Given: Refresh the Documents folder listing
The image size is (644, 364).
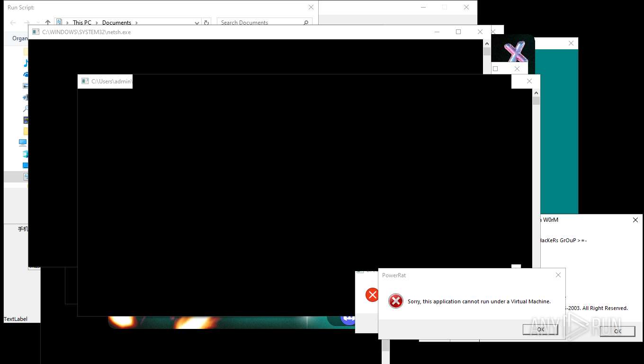Looking at the screenshot, I should coord(206,22).
